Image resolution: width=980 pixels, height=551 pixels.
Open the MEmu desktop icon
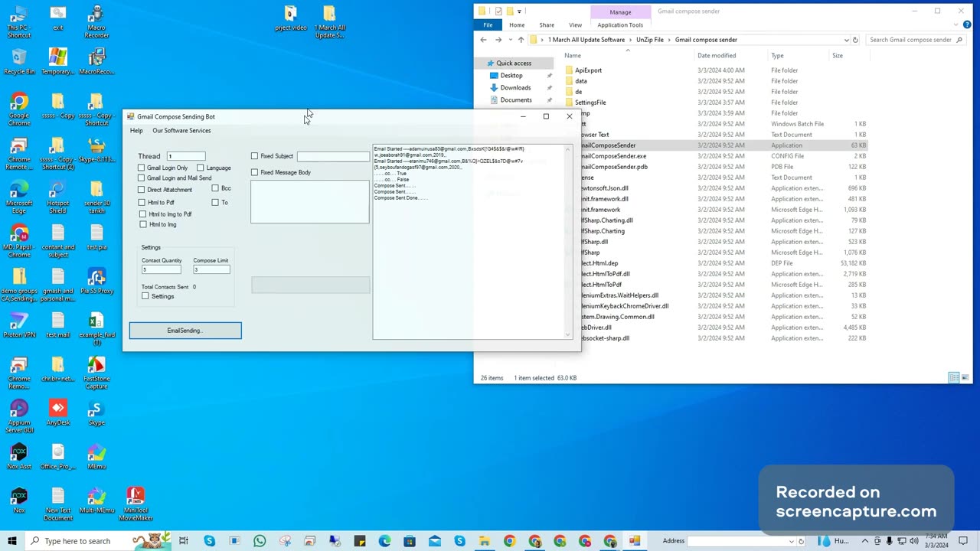(x=96, y=456)
